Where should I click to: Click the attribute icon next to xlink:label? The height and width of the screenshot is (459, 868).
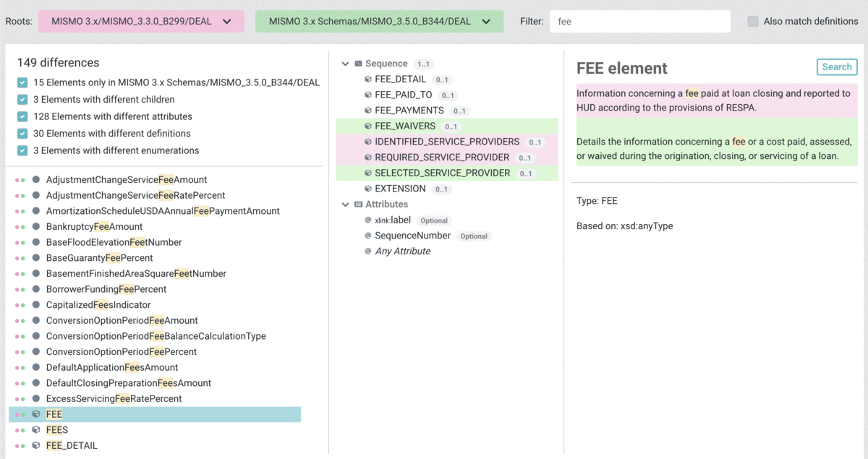coord(368,220)
